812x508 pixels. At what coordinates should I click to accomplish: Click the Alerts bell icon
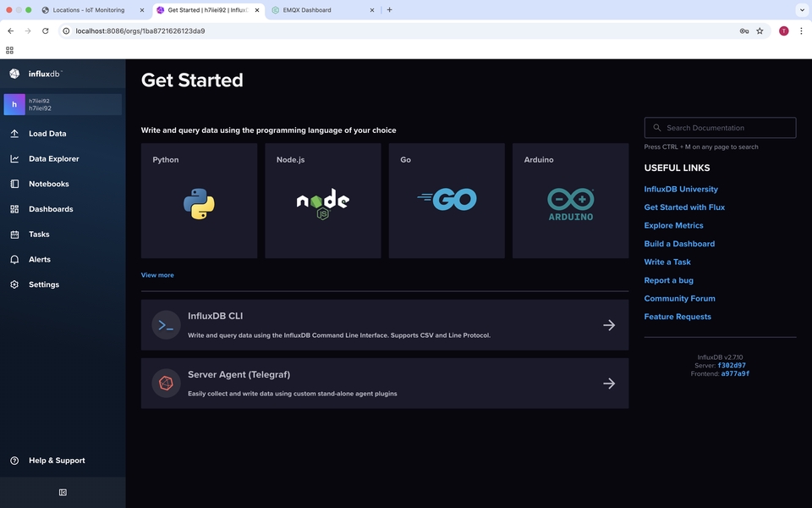[x=14, y=260]
